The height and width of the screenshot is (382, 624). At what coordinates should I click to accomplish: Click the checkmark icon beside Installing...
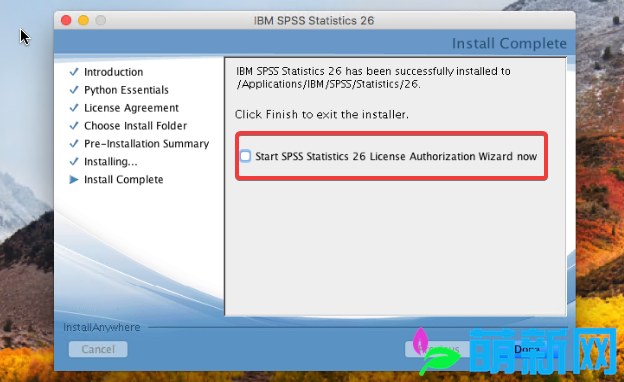[74, 161]
